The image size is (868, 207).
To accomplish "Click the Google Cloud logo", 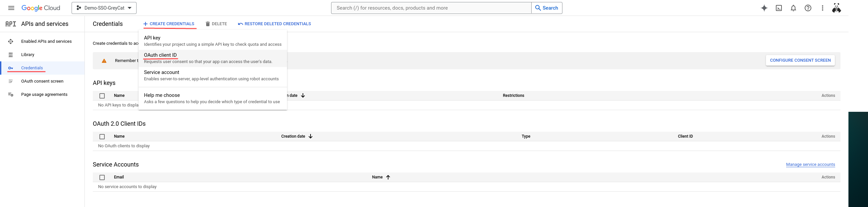I will 41,8.
